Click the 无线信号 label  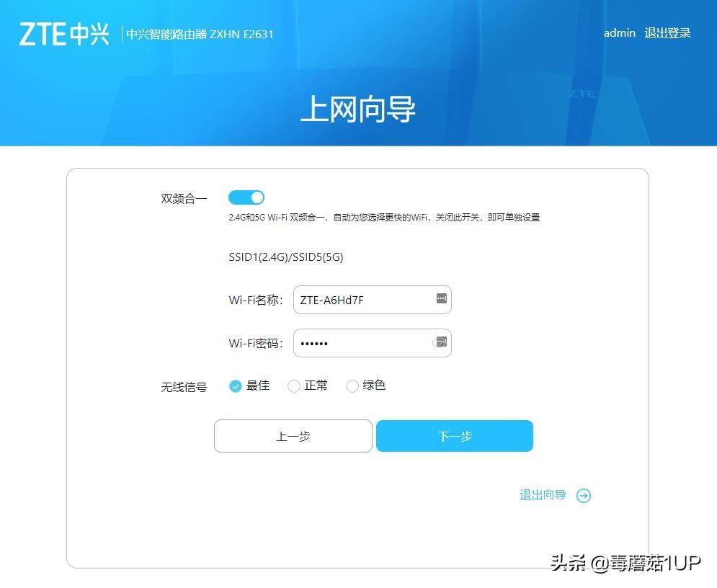click(184, 387)
